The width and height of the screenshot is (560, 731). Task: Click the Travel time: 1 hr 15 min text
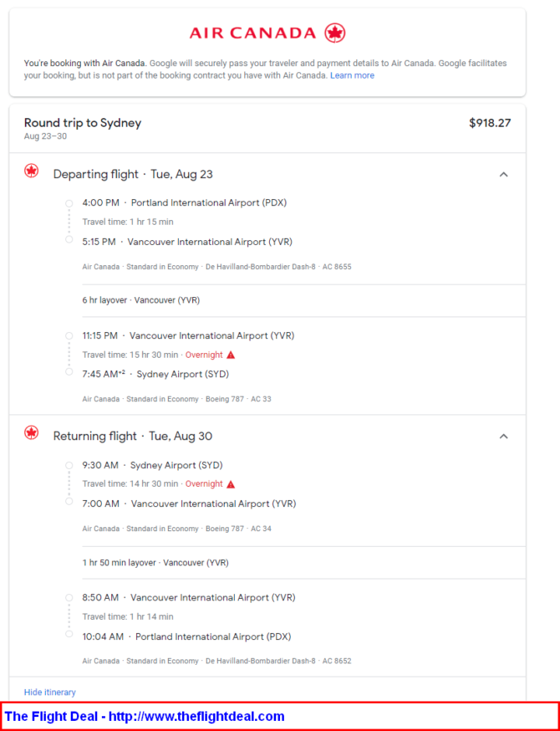pyautogui.click(x=128, y=222)
